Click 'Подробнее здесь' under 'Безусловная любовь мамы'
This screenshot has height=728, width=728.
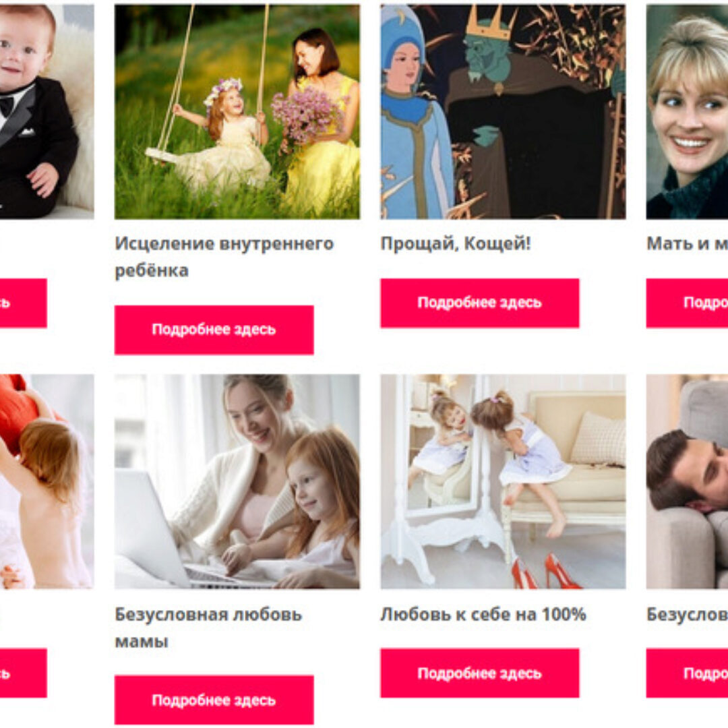pyautogui.click(x=214, y=700)
